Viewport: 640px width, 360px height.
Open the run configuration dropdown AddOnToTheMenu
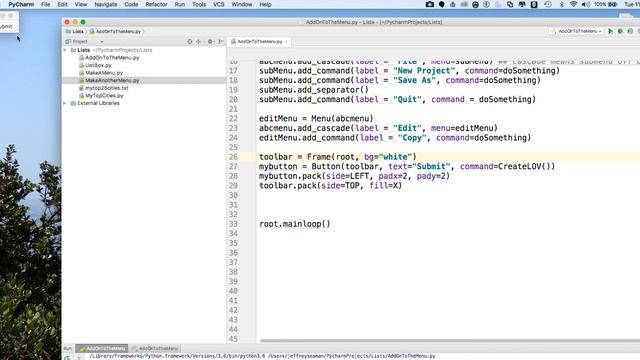[x=577, y=31]
